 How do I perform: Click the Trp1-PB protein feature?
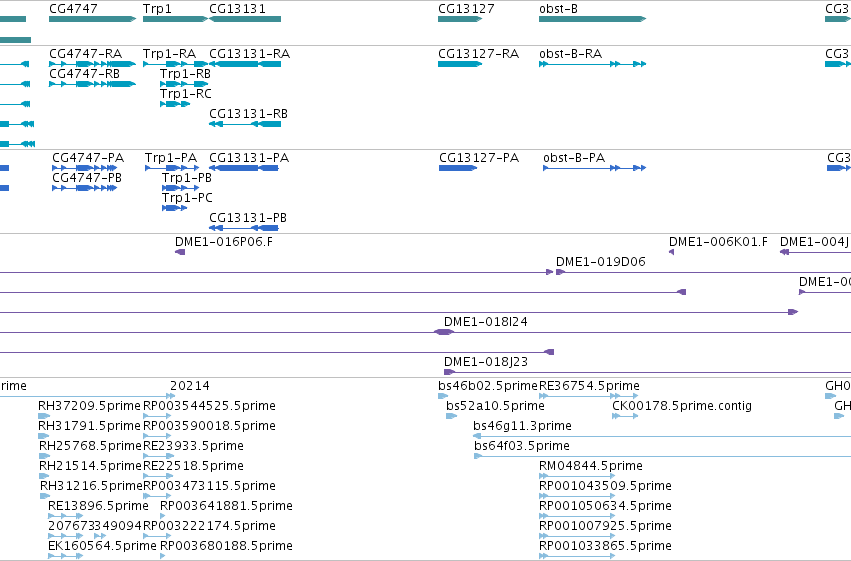(x=180, y=188)
